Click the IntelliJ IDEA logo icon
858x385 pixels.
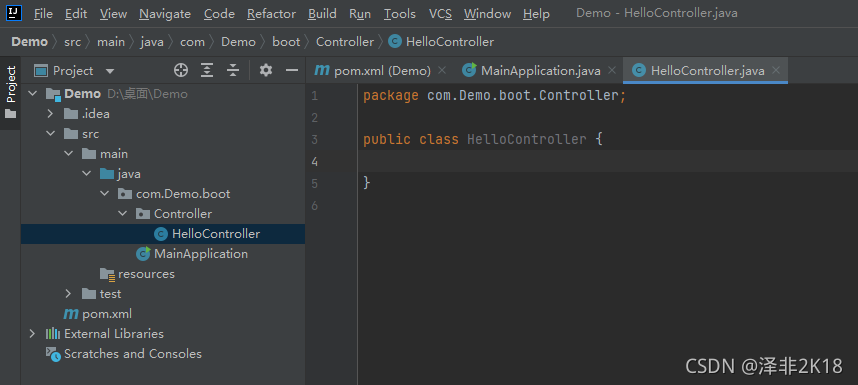pyautogui.click(x=14, y=12)
